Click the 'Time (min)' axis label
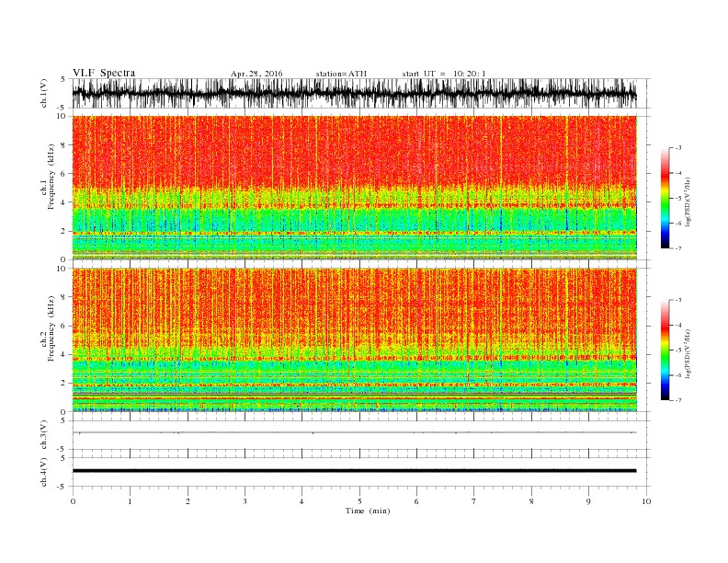728x563 pixels. tap(368, 511)
